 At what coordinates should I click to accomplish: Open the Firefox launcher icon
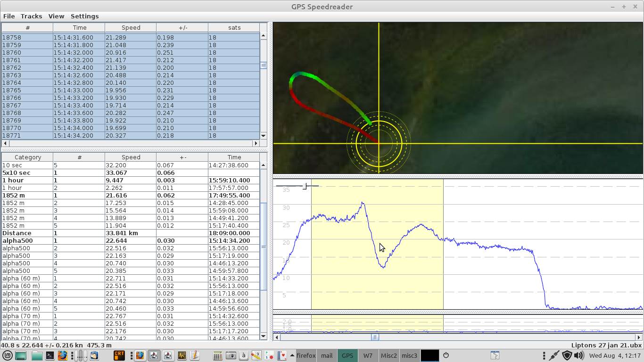[62, 356]
